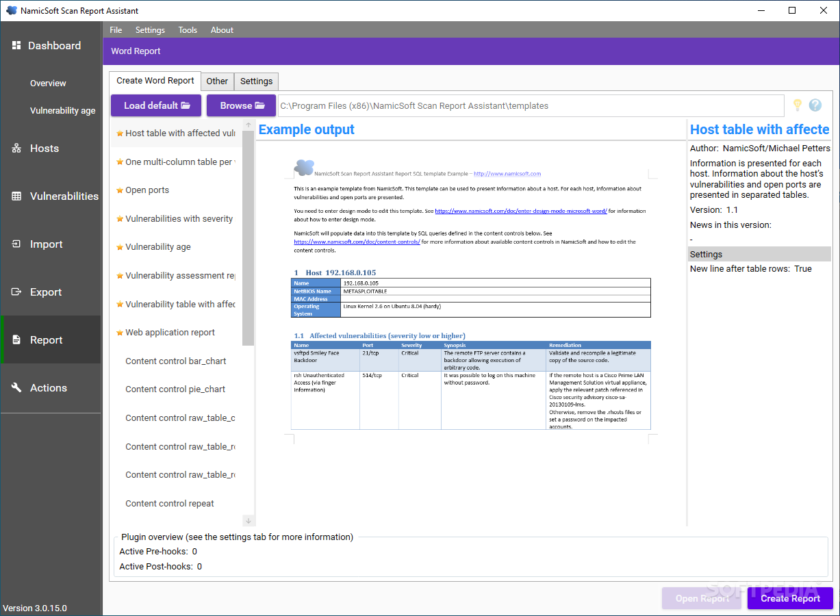This screenshot has height=616, width=840.
Task: Click the Actions wrench icon
Action: [x=16, y=387]
